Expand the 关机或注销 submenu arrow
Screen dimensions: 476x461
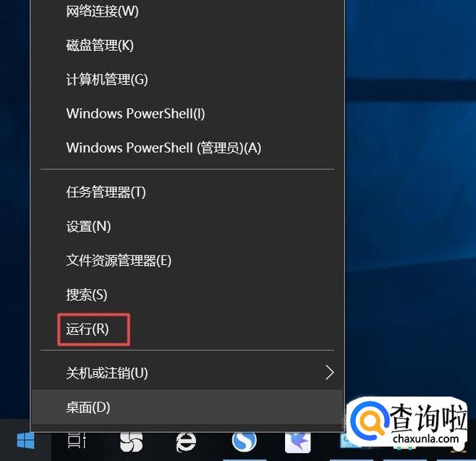[x=330, y=373]
